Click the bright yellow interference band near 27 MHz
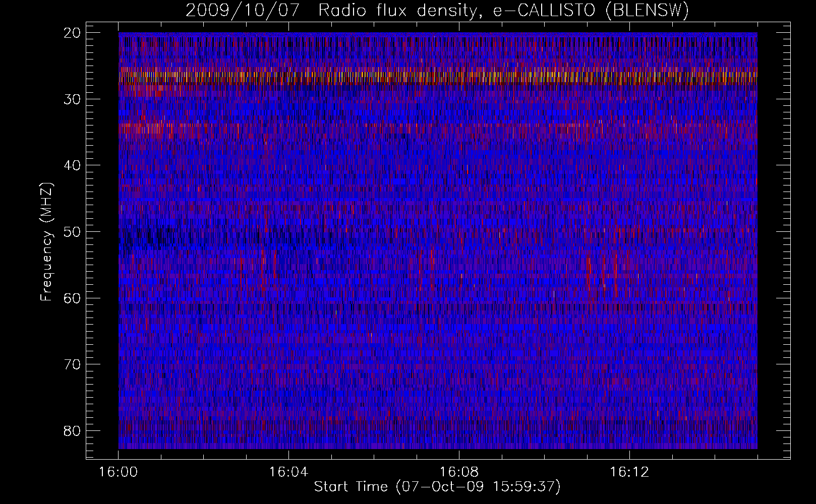 438,77
